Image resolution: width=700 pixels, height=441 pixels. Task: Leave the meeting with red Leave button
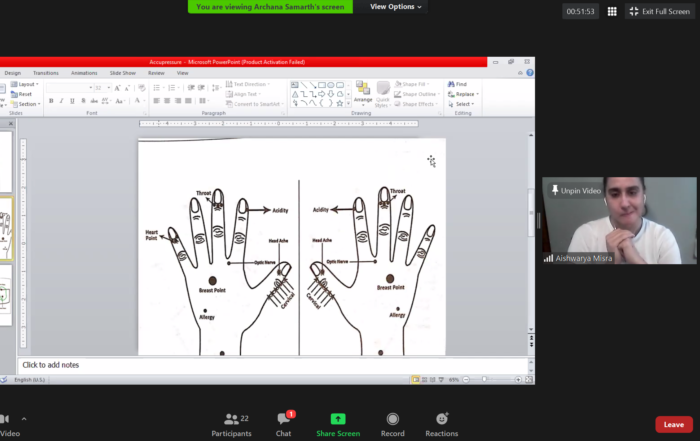pos(673,424)
